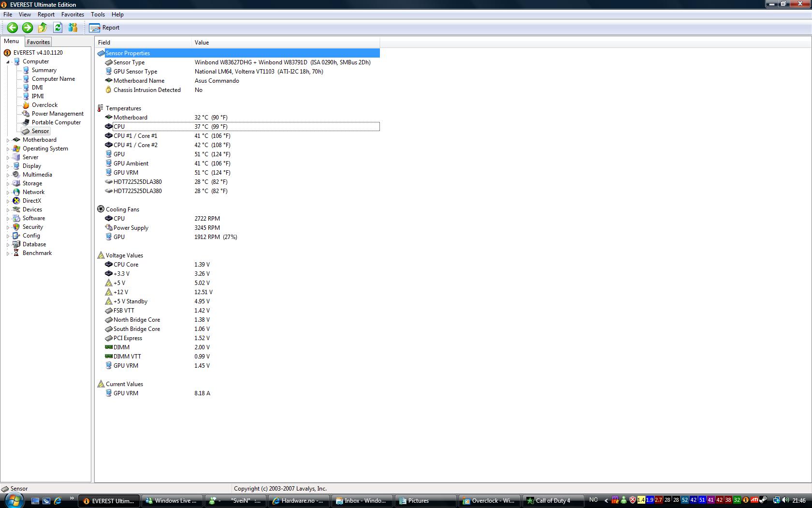
Task: Expand the Network tree node
Action: pos(8,193)
